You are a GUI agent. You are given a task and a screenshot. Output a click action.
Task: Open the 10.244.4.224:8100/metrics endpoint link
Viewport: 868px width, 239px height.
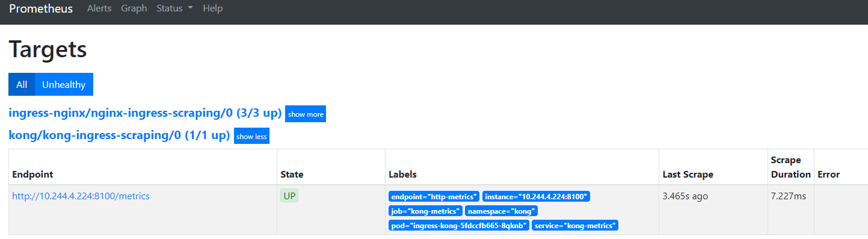click(81, 196)
